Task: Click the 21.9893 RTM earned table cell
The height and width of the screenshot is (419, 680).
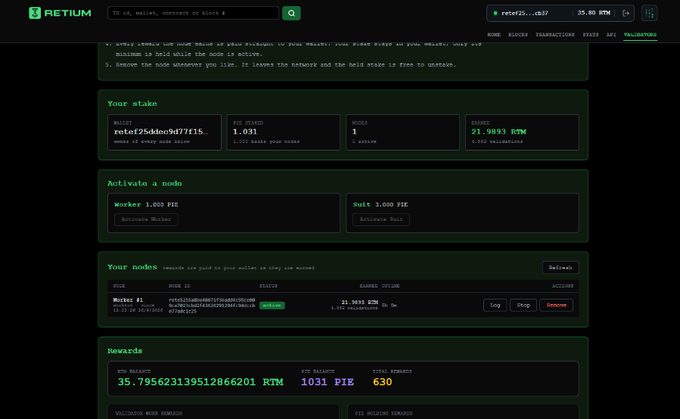Action: click(360, 302)
